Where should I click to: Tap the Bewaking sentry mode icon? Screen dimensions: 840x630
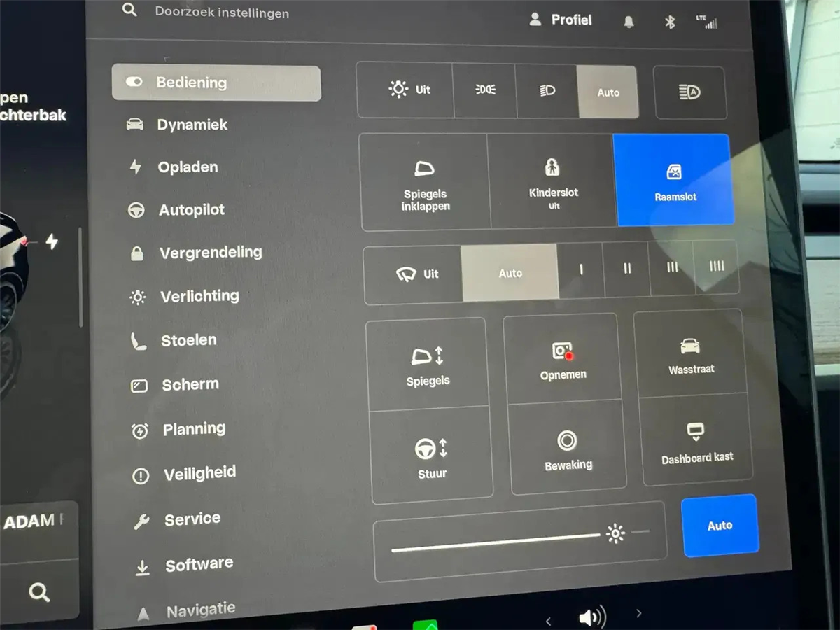(x=568, y=449)
